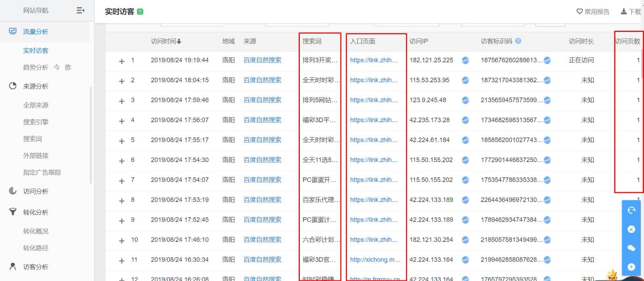Click 今 next to 趋势分析
Viewport: 644px width, 281px height.
pos(57,67)
